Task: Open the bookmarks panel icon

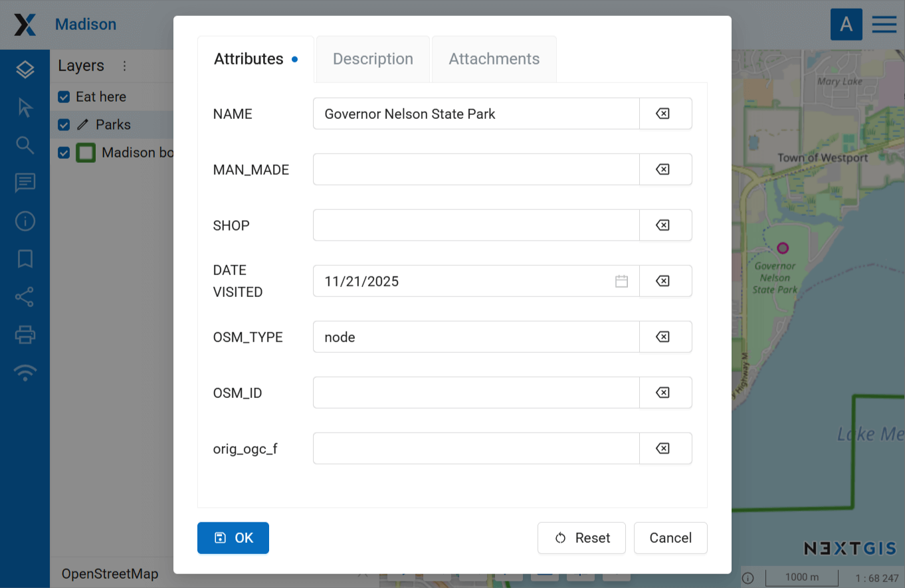Action: point(25,258)
